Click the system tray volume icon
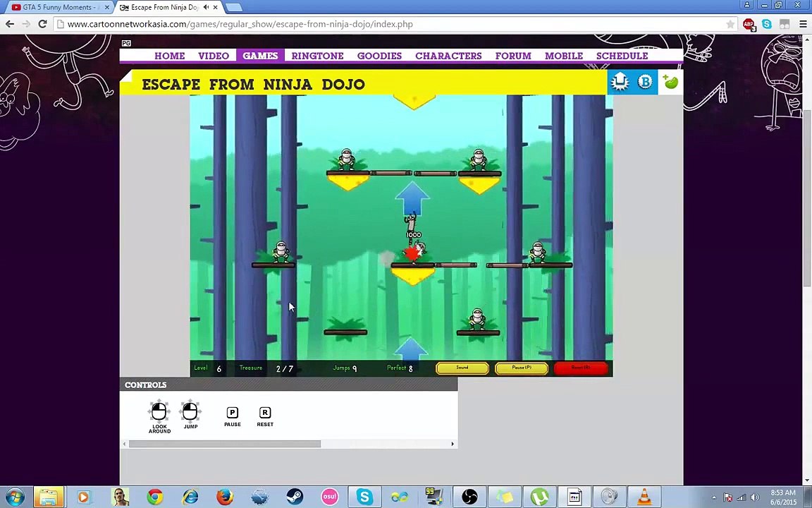812x508 pixels. pyautogui.click(x=756, y=497)
